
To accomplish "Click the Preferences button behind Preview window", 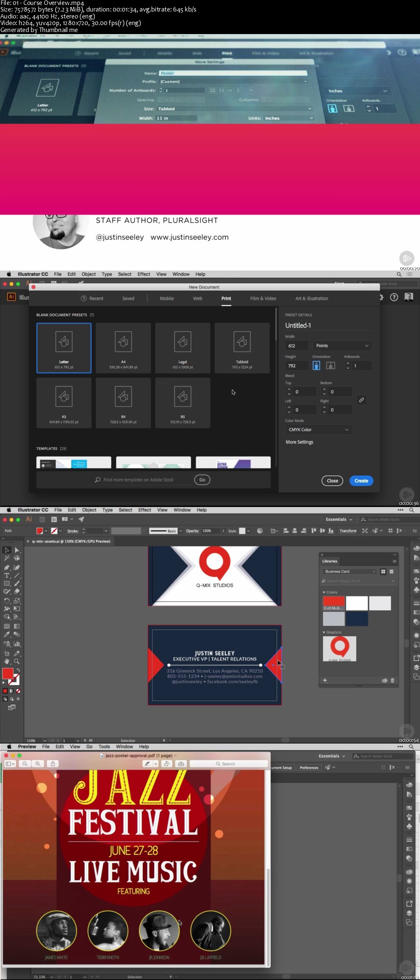I will pyautogui.click(x=309, y=767).
